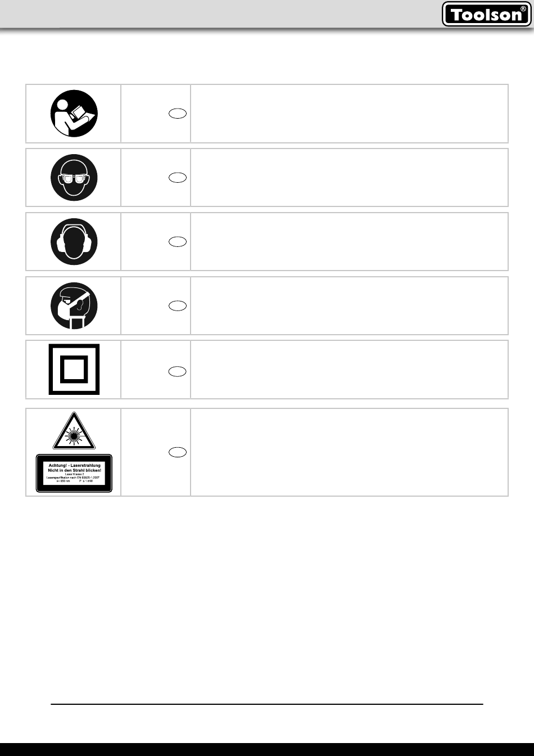Click the empty description cell for the dust mask
534x756 pixels.
pyautogui.click(x=349, y=305)
